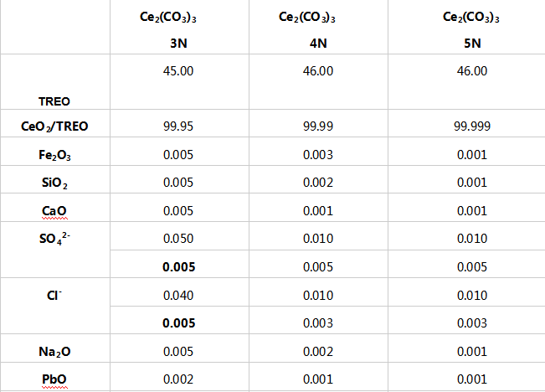
Task: Click the SiO2 row label
Action: point(54,183)
